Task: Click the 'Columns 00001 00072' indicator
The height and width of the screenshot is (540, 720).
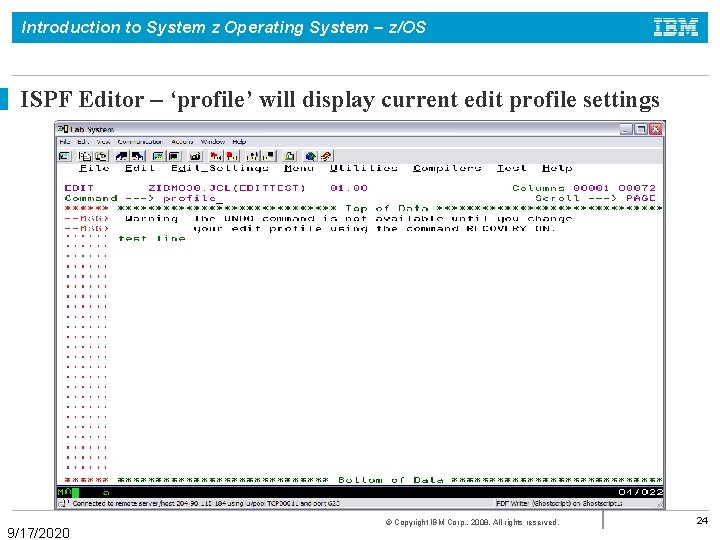Action: [584, 188]
